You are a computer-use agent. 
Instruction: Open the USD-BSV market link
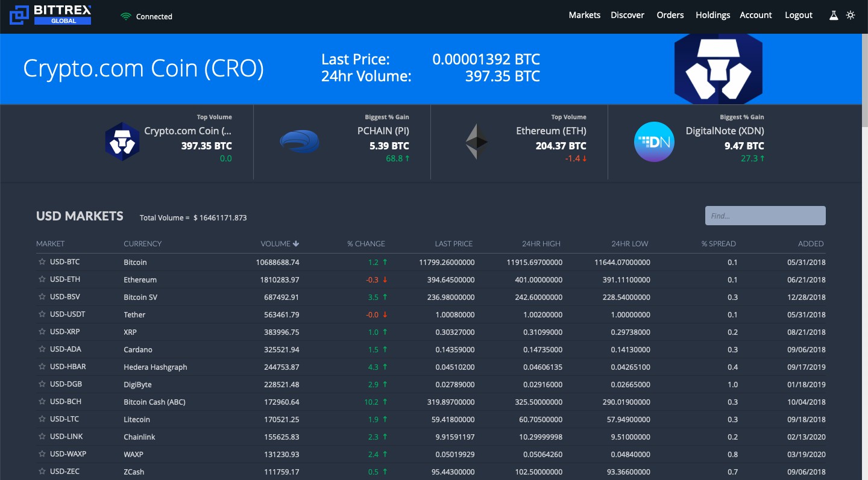point(65,297)
